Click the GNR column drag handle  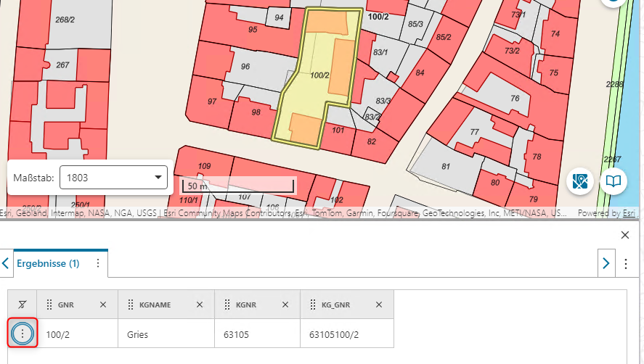(x=49, y=305)
